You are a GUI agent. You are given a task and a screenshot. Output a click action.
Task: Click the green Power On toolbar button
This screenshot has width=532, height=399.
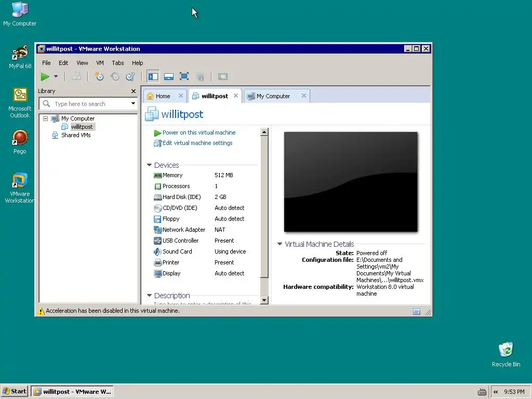[45, 77]
